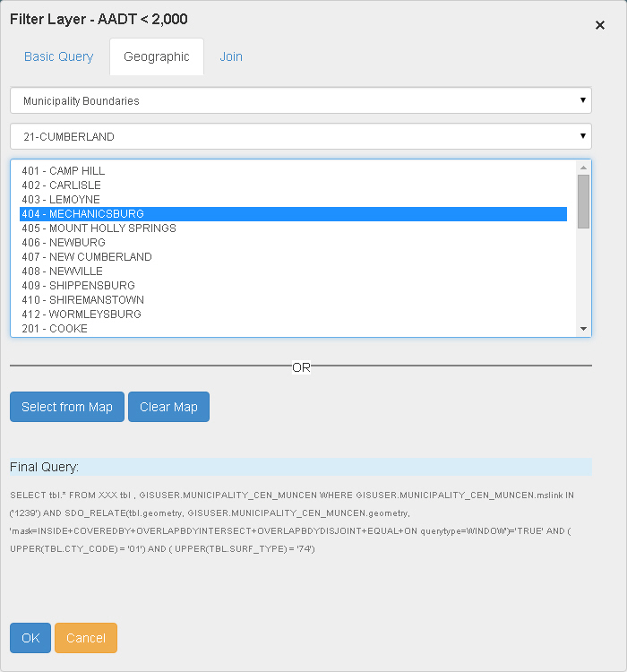The height and width of the screenshot is (672, 627).
Task: Cancel the filter dialog
Action: tap(86, 638)
